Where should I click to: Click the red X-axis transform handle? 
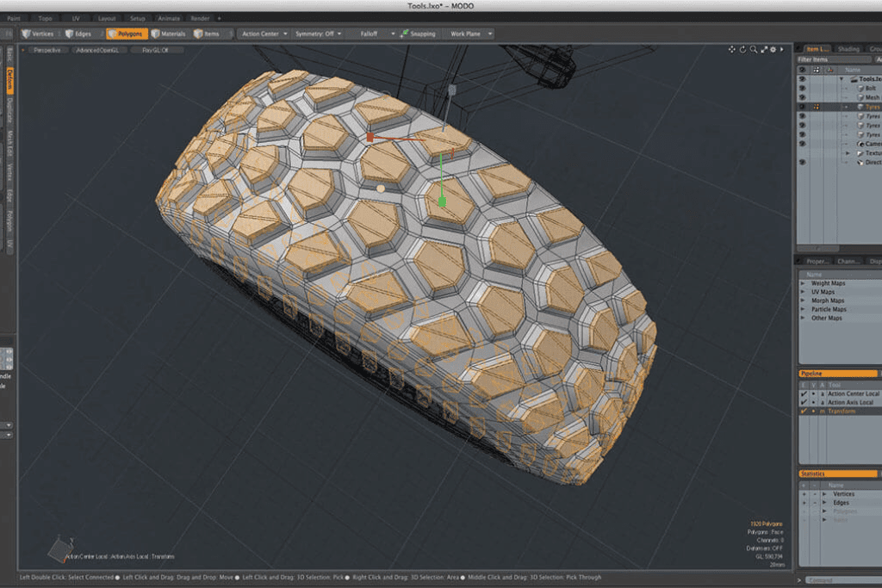coord(370,137)
